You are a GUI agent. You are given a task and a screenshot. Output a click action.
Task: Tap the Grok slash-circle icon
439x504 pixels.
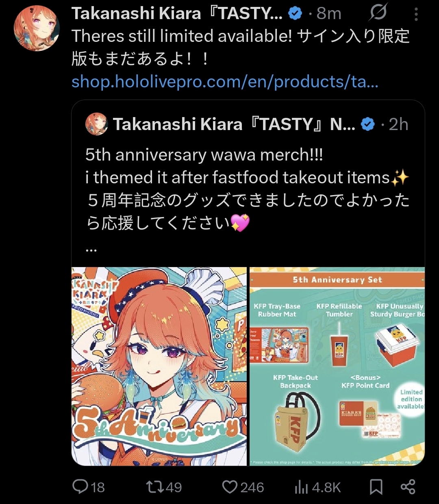[378, 13]
